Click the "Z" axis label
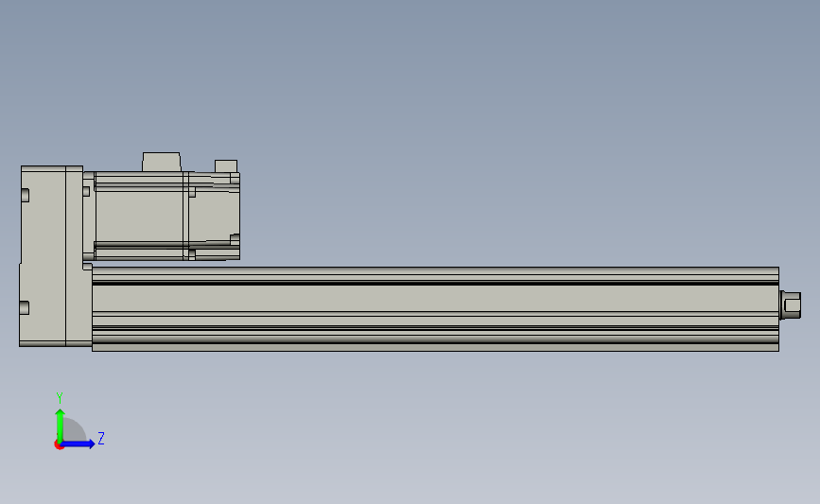 coord(101,438)
